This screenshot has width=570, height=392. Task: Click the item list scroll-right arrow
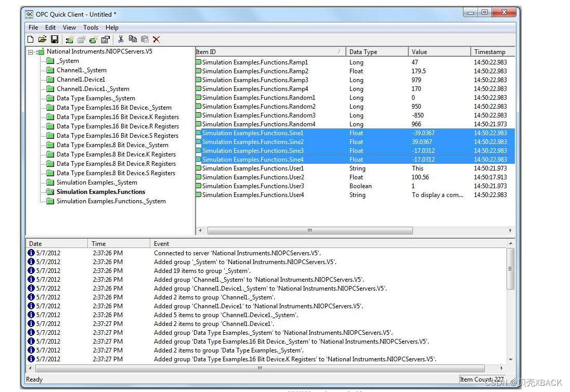coord(510,230)
